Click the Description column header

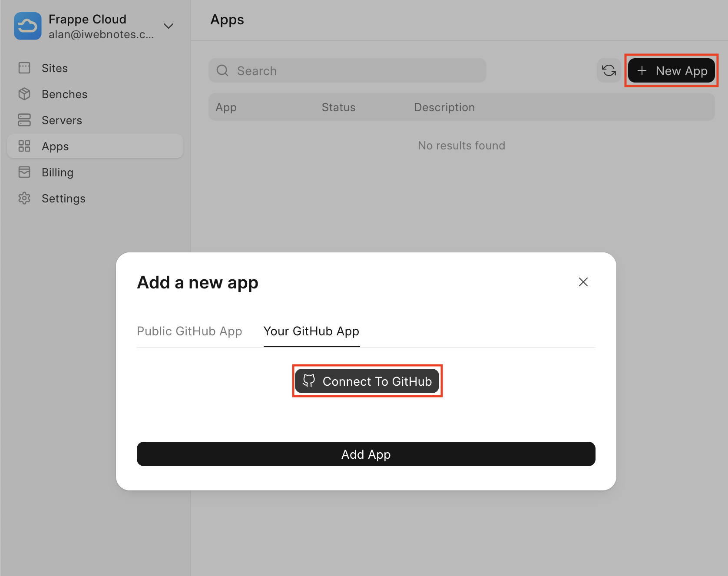tap(444, 107)
